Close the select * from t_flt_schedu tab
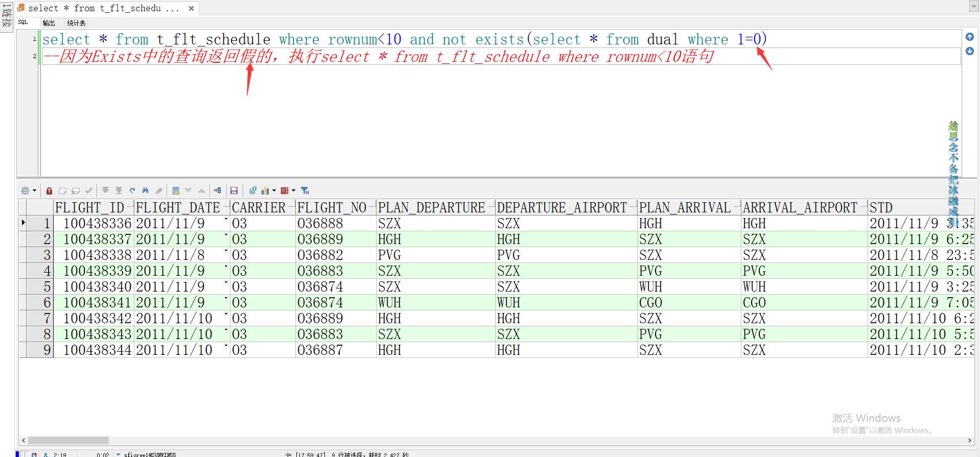The width and height of the screenshot is (980, 457). tap(191, 8)
